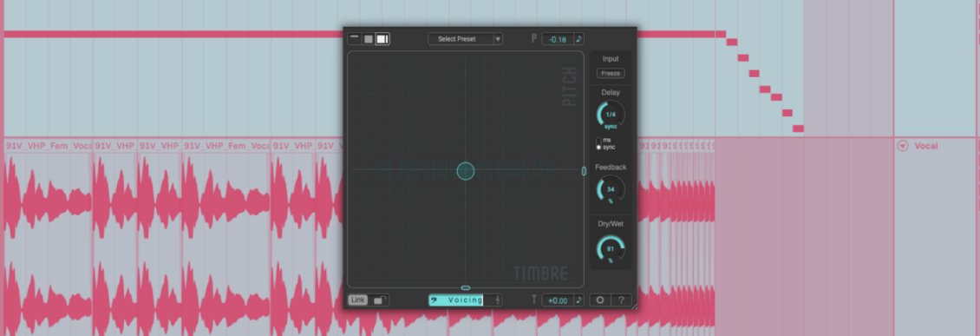The image size is (980, 336).
Task: Switch plugin to full view with side panel
Action: point(382,39)
